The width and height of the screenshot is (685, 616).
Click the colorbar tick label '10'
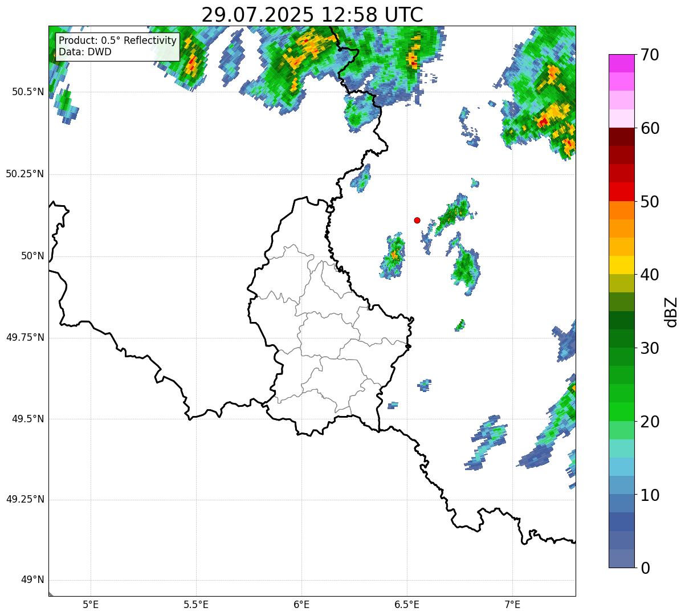tap(650, 495)
